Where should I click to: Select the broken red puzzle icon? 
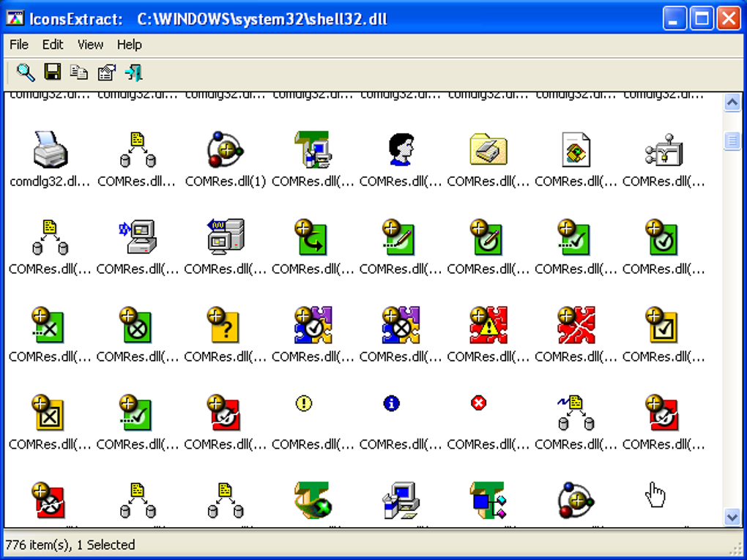(x=576, y=325)
